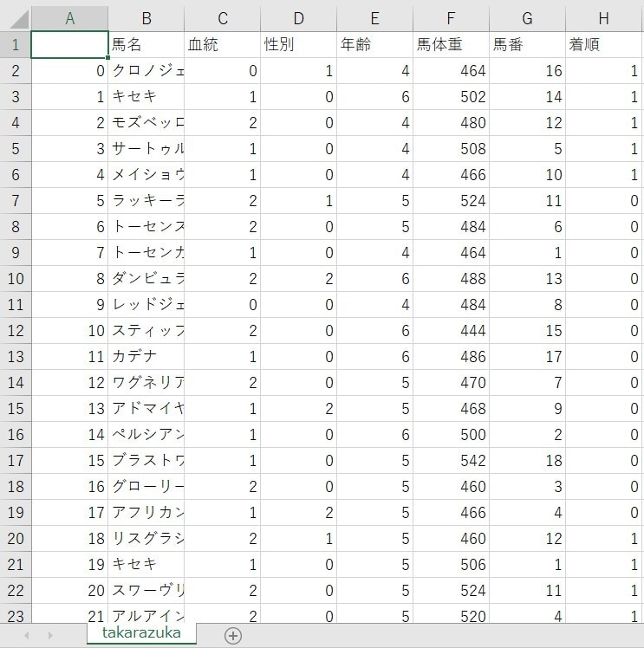The width and height of the screenshot is (644, 648).
Task: Click the Select All corner triangle
Action: (18, 18)
